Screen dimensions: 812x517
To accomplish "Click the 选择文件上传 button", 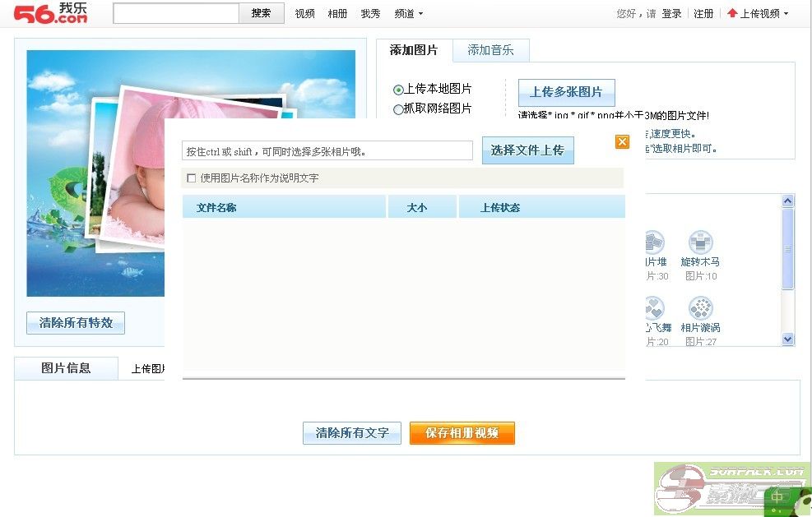I will coord(527,150).
